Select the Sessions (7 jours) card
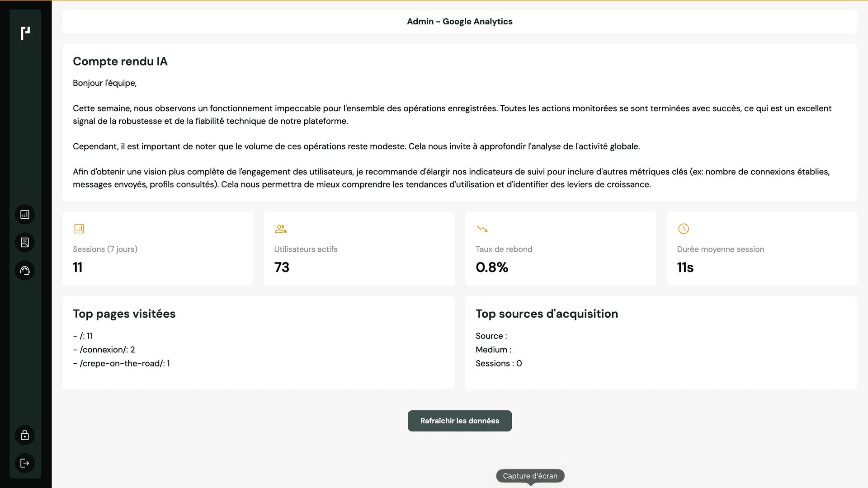Viewport: 868px width, 488px height. [157, 249]
